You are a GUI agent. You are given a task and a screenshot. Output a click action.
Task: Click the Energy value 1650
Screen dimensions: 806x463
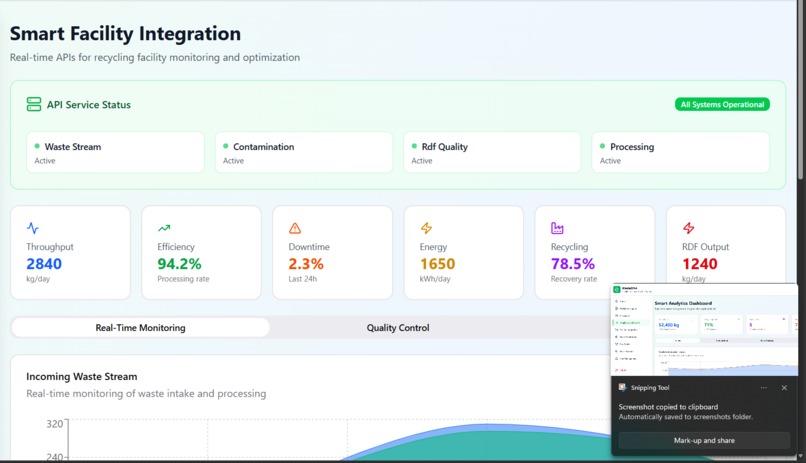tap(438, 264)
